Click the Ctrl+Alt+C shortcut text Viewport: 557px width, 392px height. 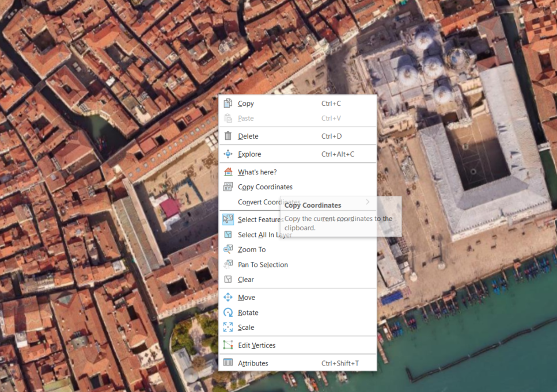pyautogui.click(x=338, y=154)
